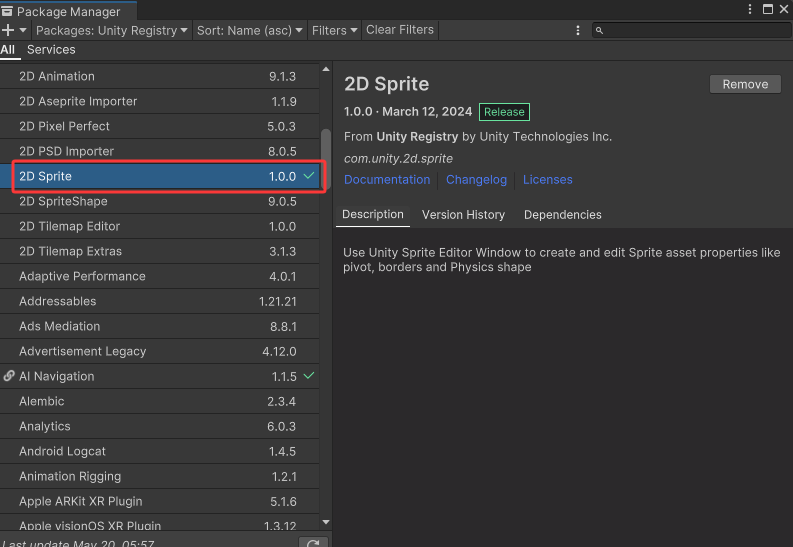Select Apple ARKit XR Plugin package

pos(159,502)
